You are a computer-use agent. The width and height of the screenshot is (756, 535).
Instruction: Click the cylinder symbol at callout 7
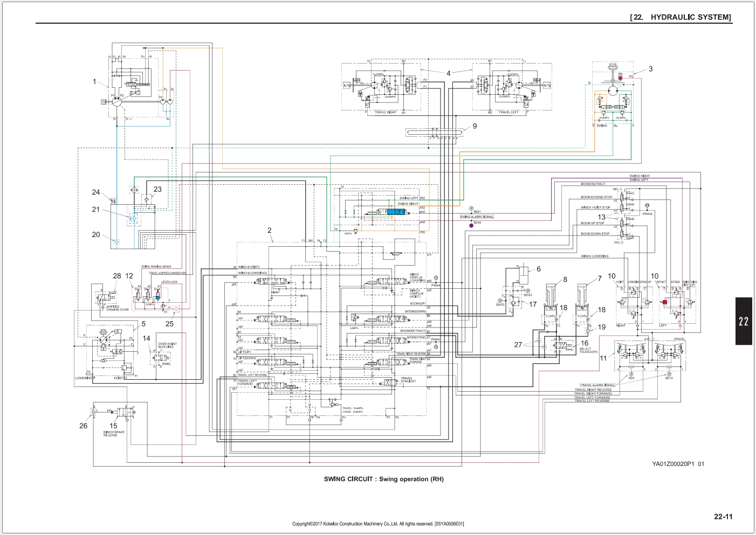point(582,298)
